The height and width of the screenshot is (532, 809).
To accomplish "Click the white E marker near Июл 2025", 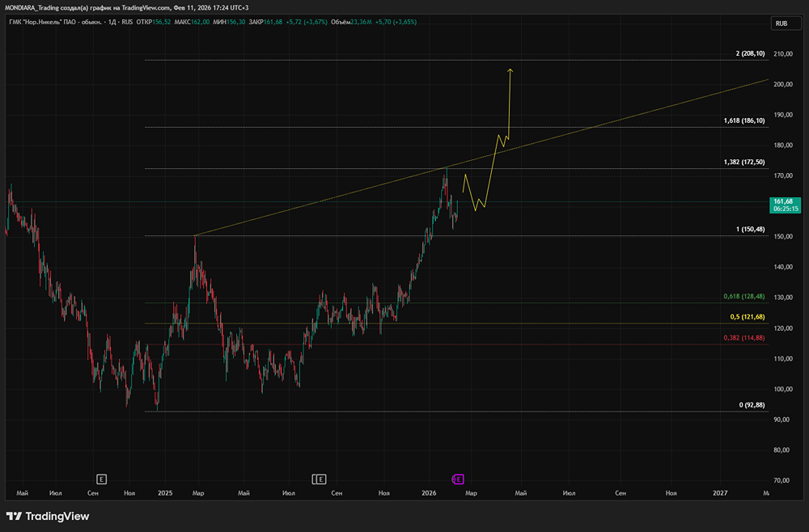I will [320, 479].
